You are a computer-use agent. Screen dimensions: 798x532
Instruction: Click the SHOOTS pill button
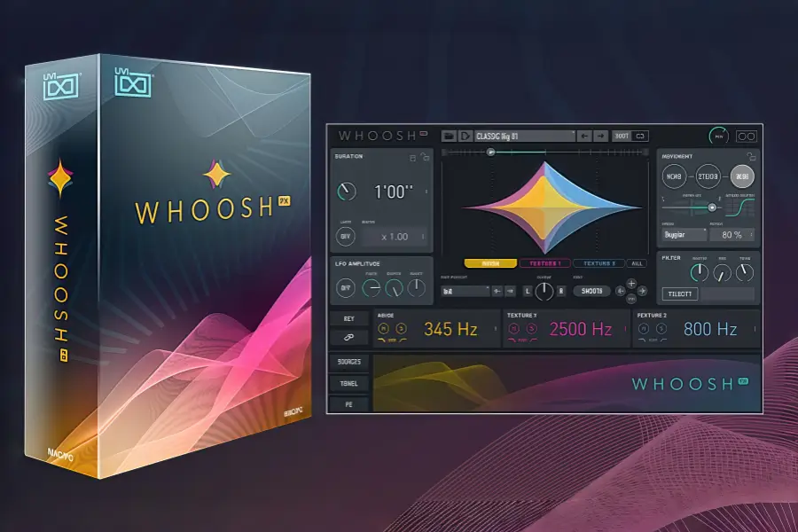click(x=592, y=291)
